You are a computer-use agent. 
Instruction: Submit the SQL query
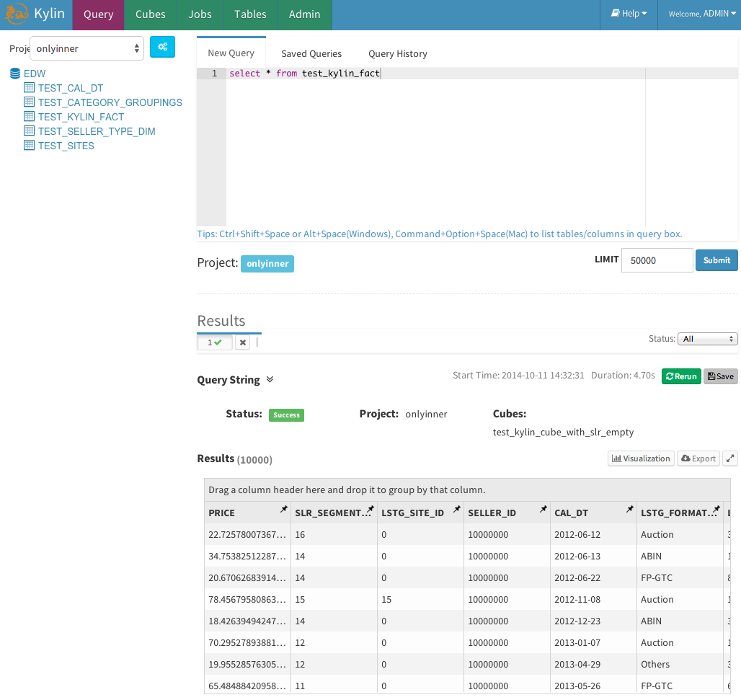[x=716, y=260]
